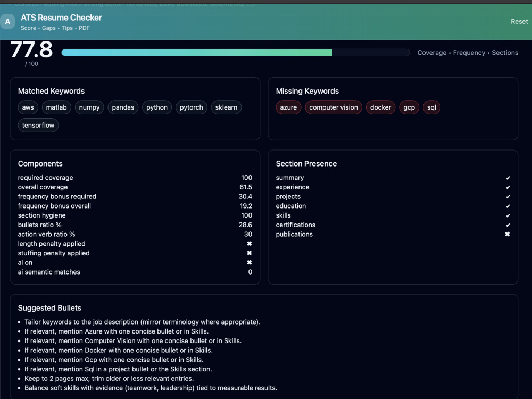The height and width of the screenshot is (399, 532).
Task: Click the 'Tailor keywords to the job description' bullet
Action: tap(142, 322)
